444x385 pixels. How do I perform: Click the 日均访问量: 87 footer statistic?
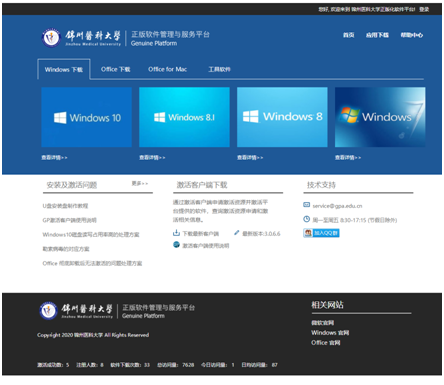tap(259, 365)
